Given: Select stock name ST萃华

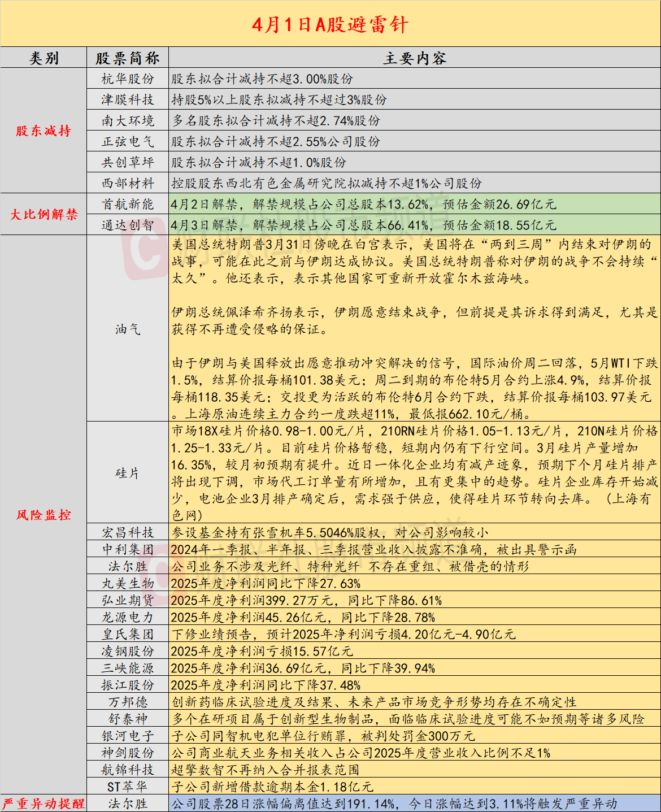Looking at the screenshot, I should coord(128,787).
